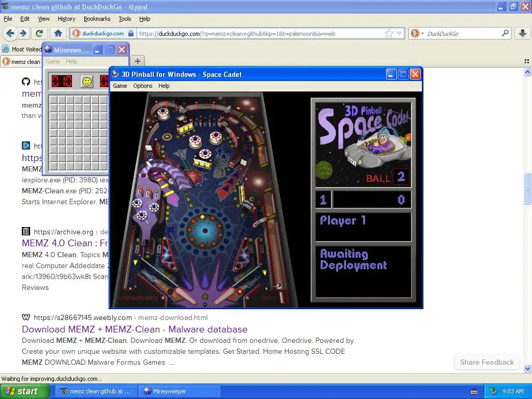Click the Minesweeper title bar icon
Image resolution: width=532 pixels, height=399 pixels.
(x=48, y=50)
